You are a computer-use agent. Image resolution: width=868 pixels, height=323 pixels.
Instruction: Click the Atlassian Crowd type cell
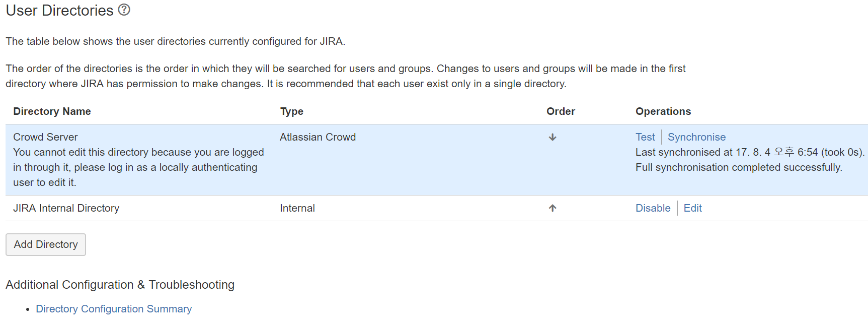click(x=318, y=137)
